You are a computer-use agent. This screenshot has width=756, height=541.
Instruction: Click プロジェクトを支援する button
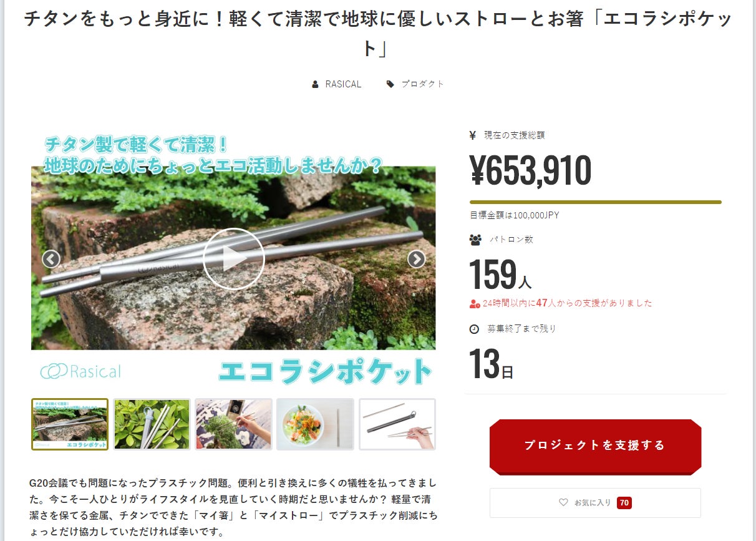tap(595, 446)
